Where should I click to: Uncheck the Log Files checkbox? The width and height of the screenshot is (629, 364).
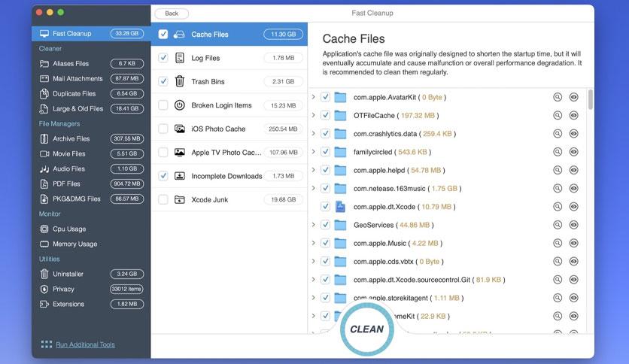163,58
